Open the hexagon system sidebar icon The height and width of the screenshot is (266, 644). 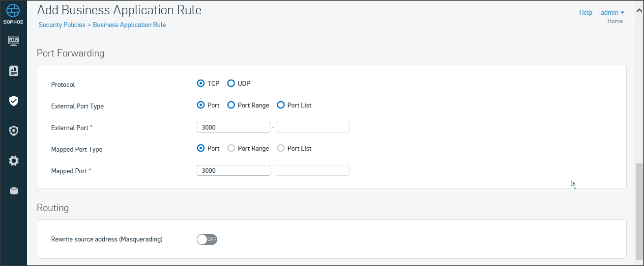pos(14,131)
